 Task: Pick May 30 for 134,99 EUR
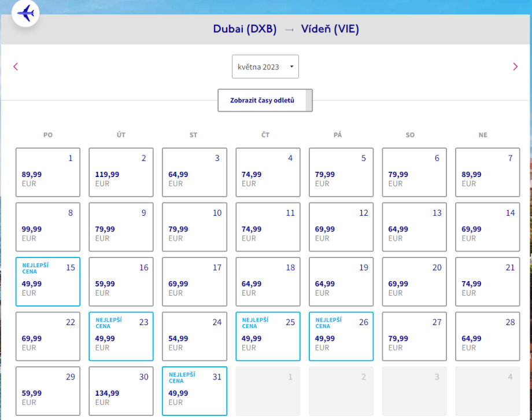pyautogui.click(x=121, y=391)
